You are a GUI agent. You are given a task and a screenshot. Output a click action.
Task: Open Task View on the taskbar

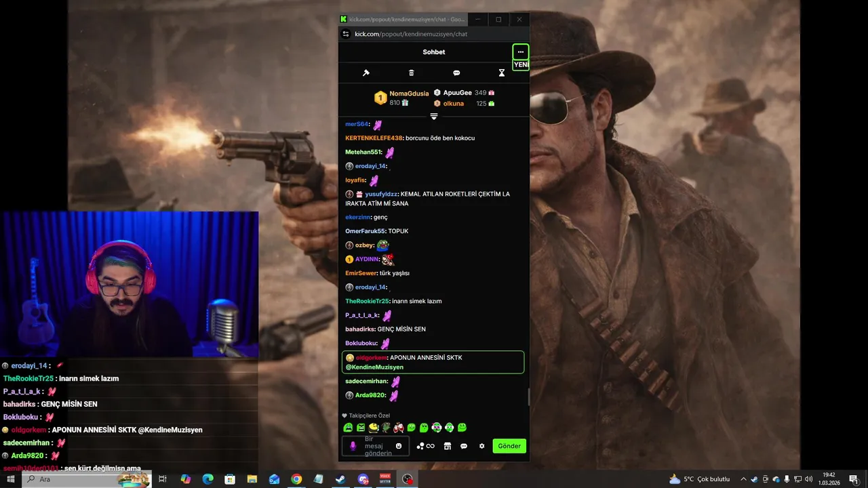pos(163,479)
